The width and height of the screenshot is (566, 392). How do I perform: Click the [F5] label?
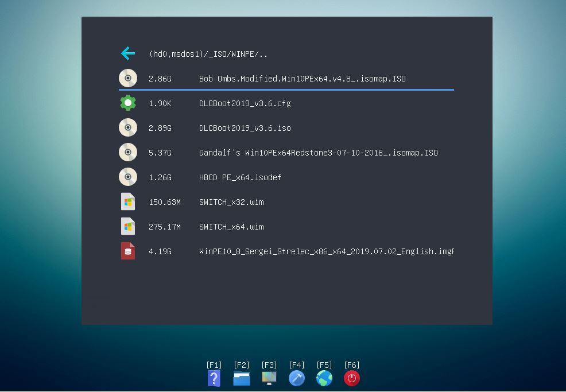coord(324,365)
